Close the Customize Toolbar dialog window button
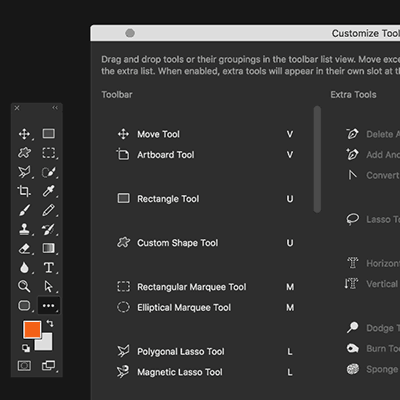Screen dimensions: 400x400 tap(130, 33)
